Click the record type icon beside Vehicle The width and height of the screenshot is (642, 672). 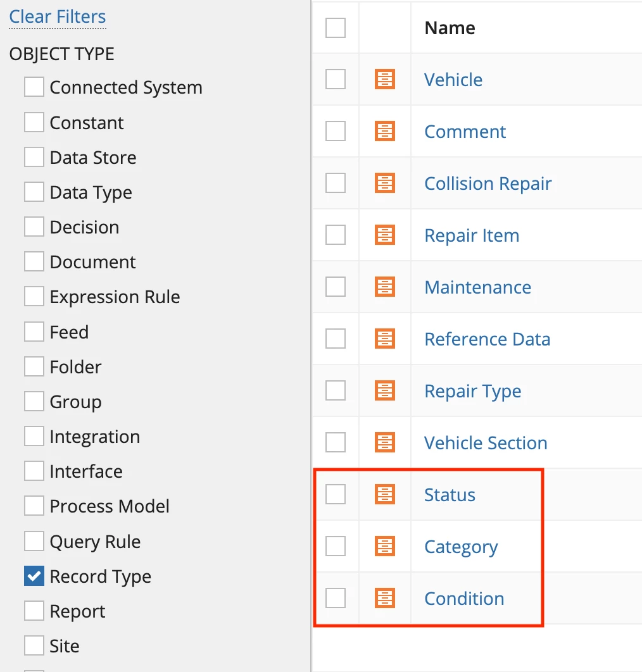click(385, 79)
